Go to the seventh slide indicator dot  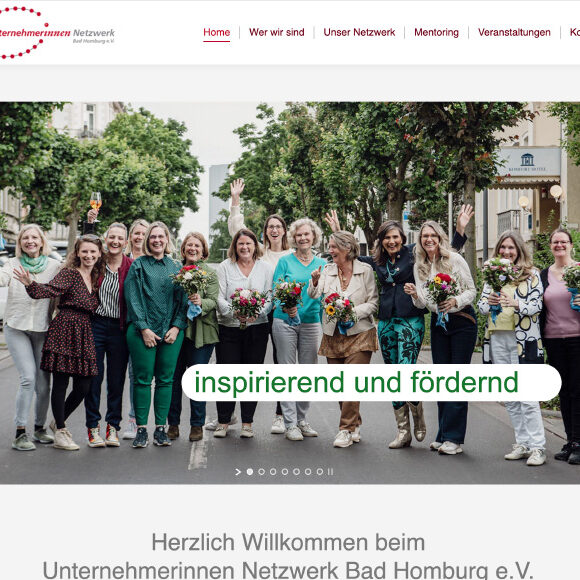[x=320, y=472]
